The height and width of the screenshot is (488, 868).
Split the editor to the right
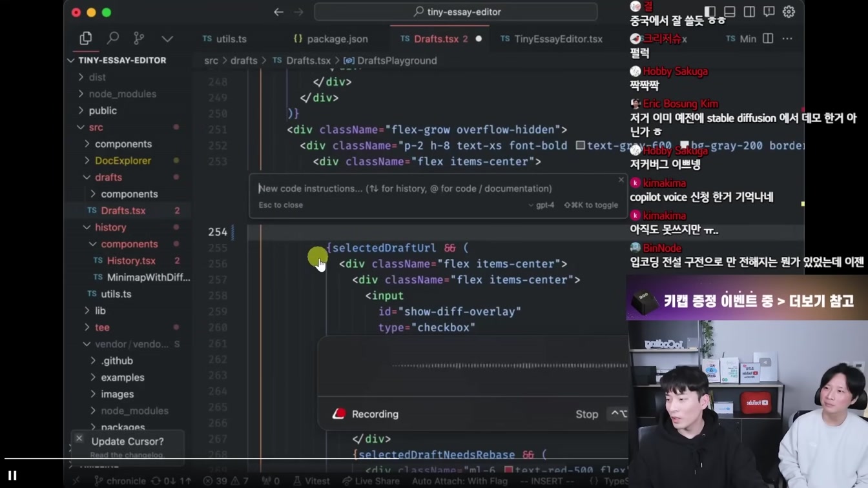pos(768,39)
